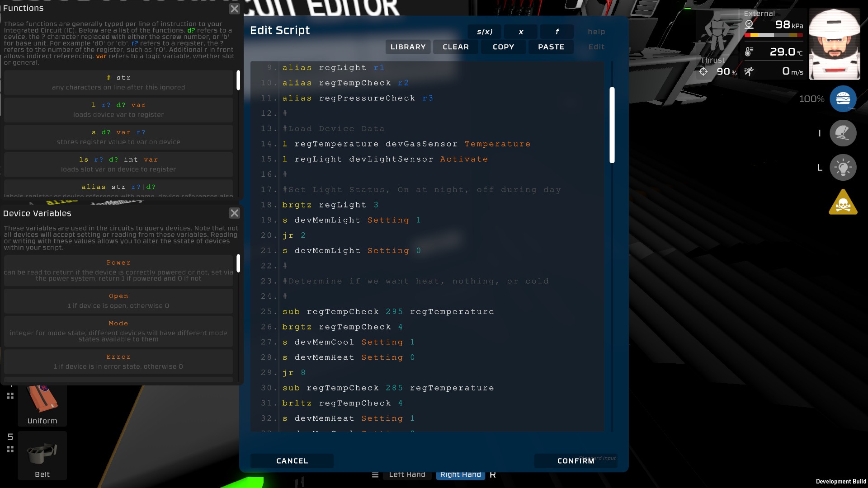
Task: Open the script LIBRARY
Action: click(408, 47)
